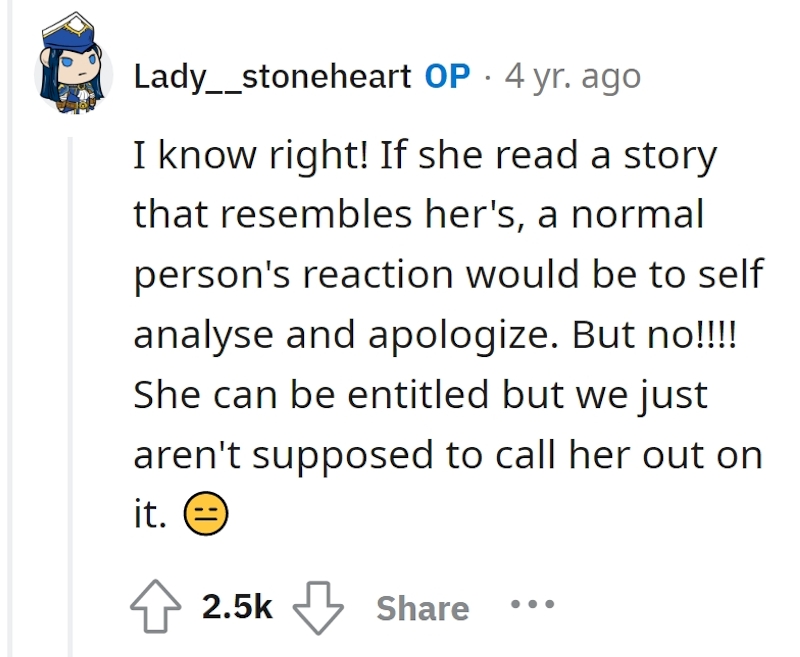Upvote the Lady__stoneheart comment

click(x=156, y=607)
